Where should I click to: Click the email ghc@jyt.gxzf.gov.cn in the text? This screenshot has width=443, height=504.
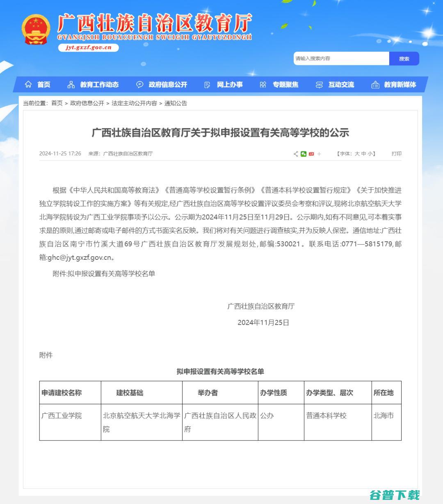click(80, 258)
